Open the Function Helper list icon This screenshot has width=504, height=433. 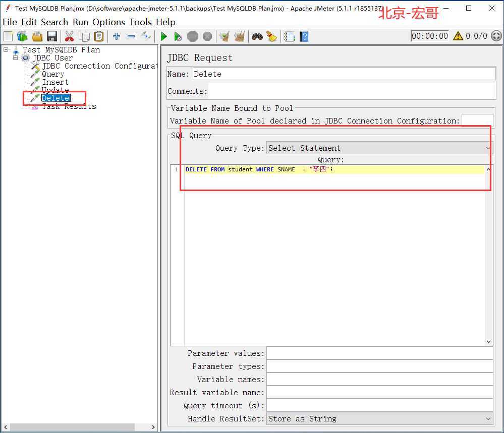[x=289, y=36]
